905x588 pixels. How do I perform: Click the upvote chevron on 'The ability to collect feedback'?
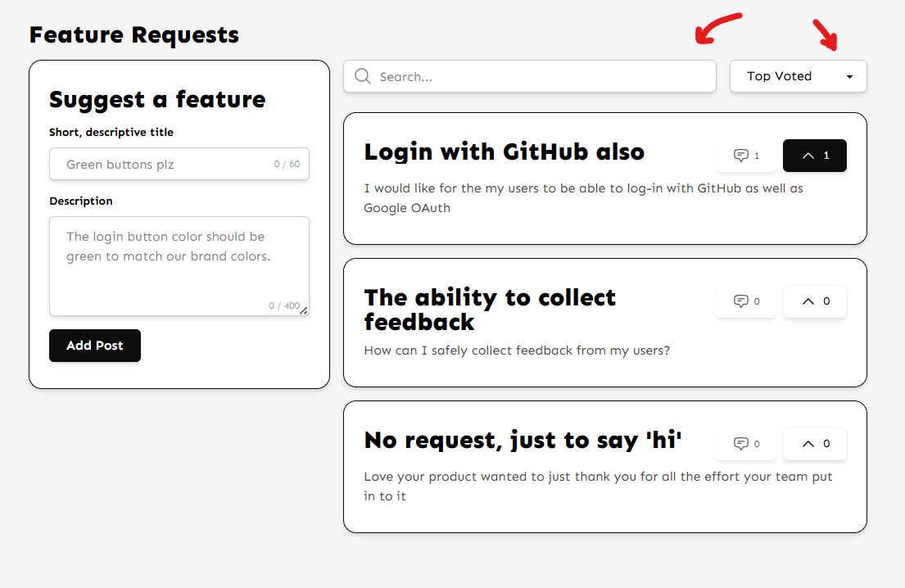tap(814, 301)
